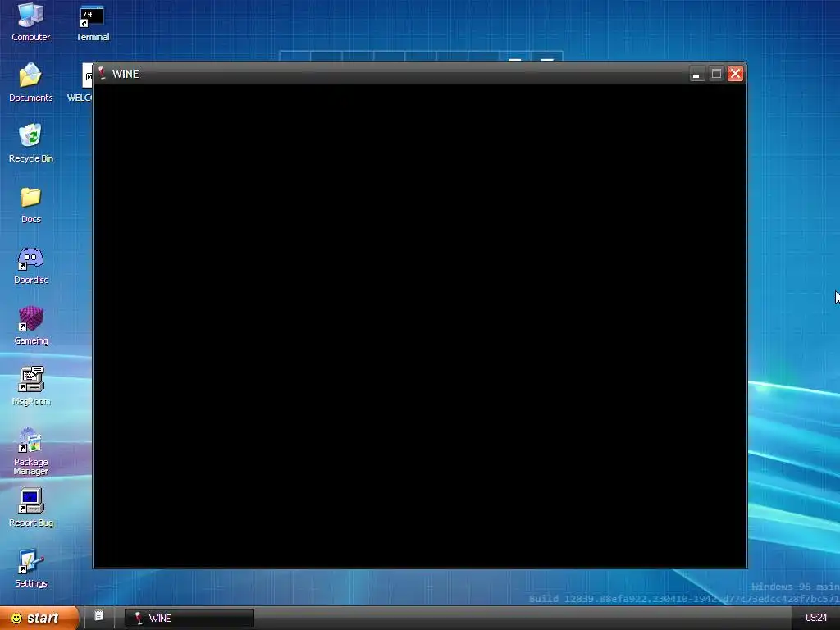The height and width of the screenshot is (630, 840).
Task: Click the wine glass icon in WINE title bar
Action: click(102, 73)
